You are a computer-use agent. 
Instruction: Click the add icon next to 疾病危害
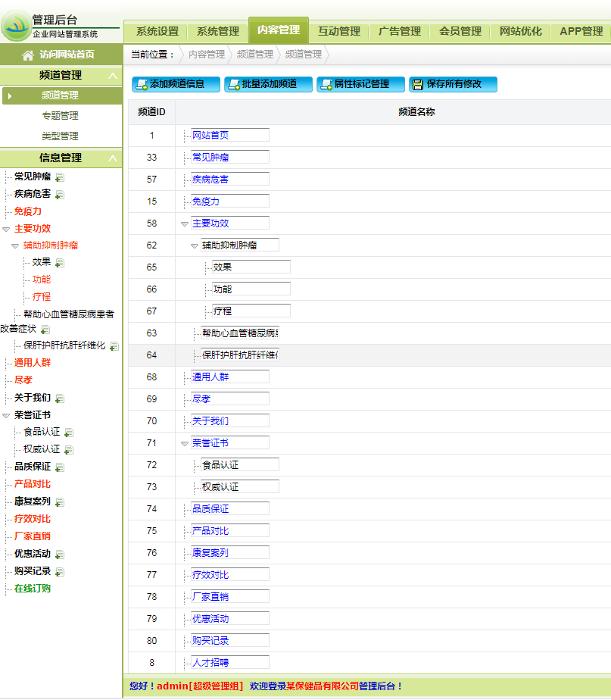pyautogui.click(x=60, y=195)
